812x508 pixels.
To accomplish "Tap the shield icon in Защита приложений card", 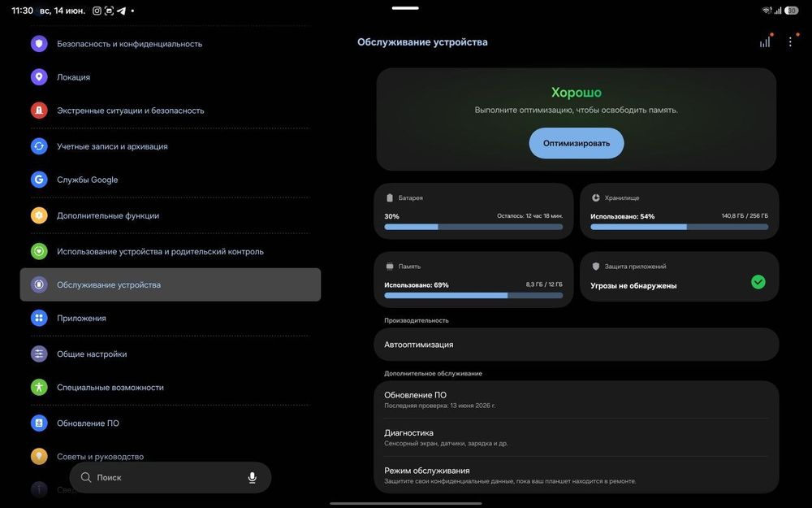I will [595, 266].
